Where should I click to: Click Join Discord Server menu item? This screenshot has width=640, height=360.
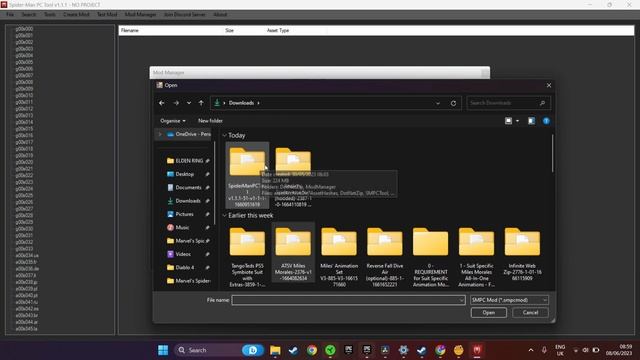[x=184, y=14]
